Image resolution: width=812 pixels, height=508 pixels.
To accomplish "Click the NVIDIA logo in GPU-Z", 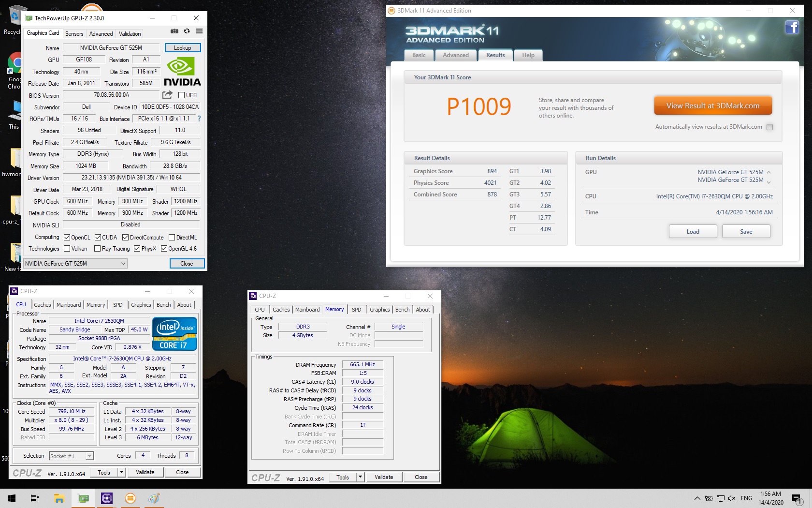I will coord(182,72).
